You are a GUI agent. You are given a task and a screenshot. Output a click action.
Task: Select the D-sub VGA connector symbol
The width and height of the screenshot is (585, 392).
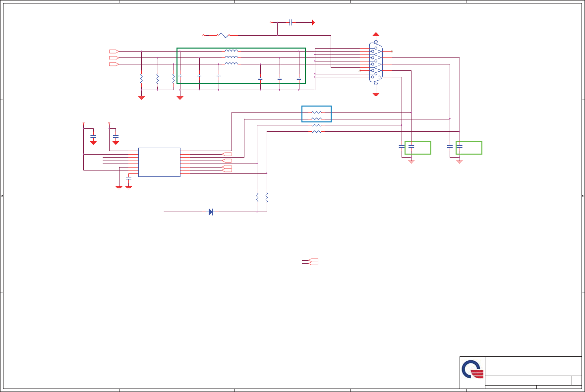click(376, 62)
